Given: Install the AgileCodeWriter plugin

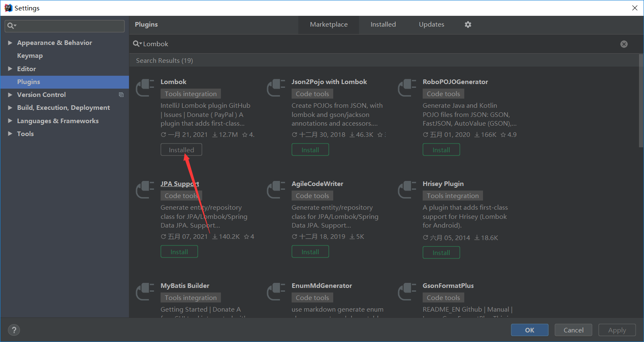Looking at the screenshot, I should click(310, 252).
